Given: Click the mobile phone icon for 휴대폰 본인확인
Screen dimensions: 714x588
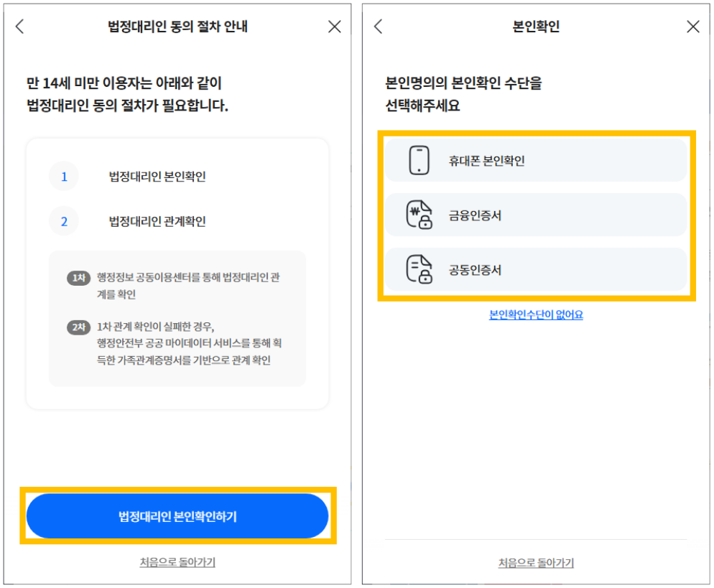Looking at the screenshot, I should (x=419, y=160).
